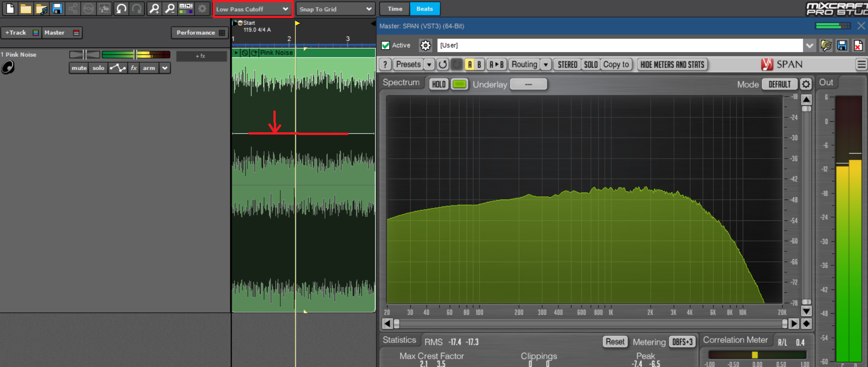Click the Pink Noise track volume slider

point(136,55)
